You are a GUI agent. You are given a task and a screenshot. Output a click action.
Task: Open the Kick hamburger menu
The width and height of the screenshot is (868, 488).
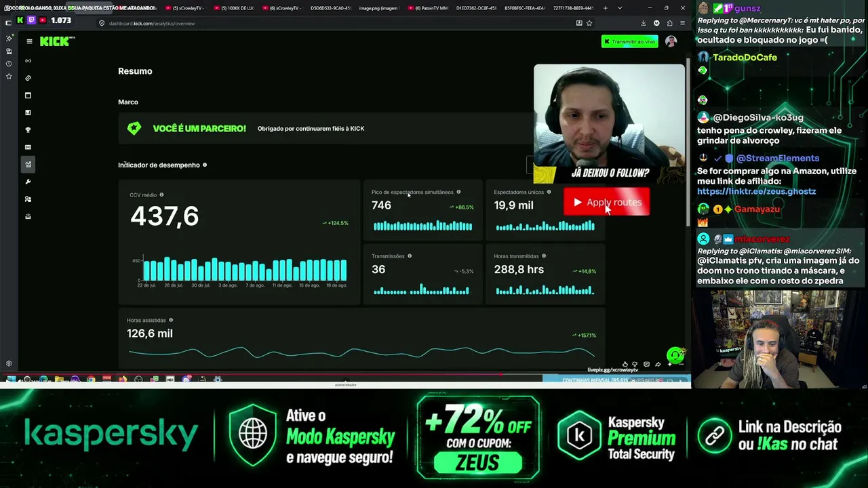coord(29,41)
